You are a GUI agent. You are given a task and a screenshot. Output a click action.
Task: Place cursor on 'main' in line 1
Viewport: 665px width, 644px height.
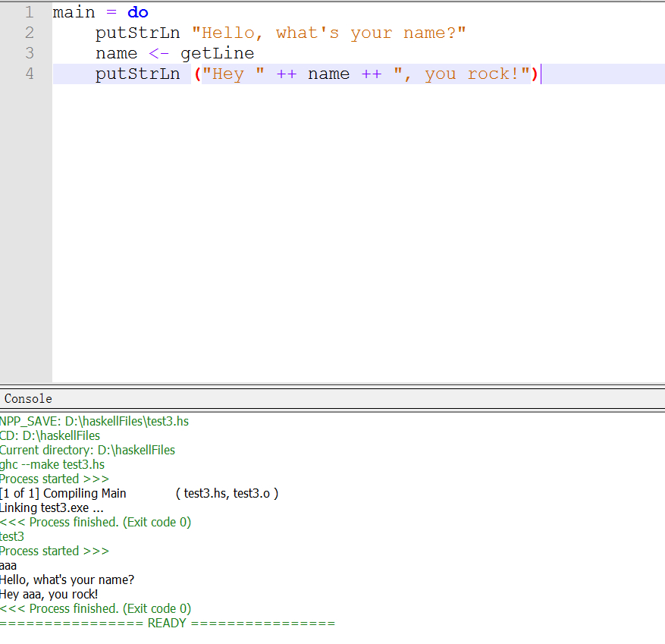[74, 12]
